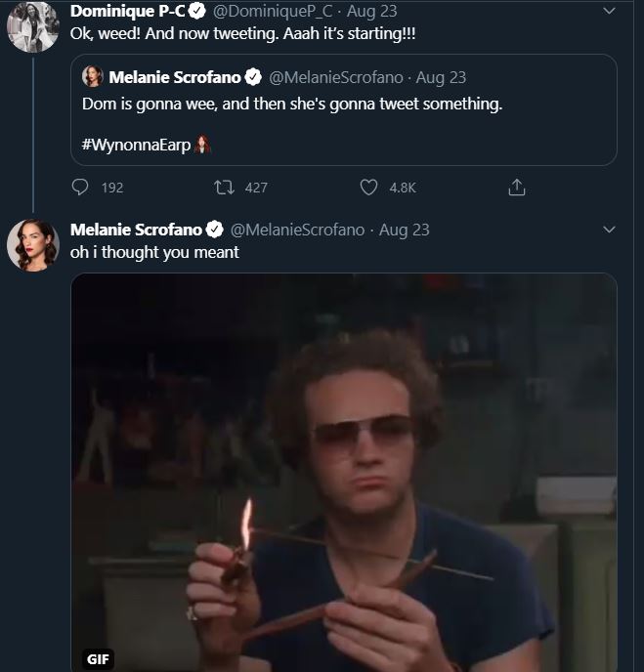Screen dimensions: 644x672
Task: Expand options chevron on Melanie's reply
Action: pyautogui.click(x=610, y=230)
